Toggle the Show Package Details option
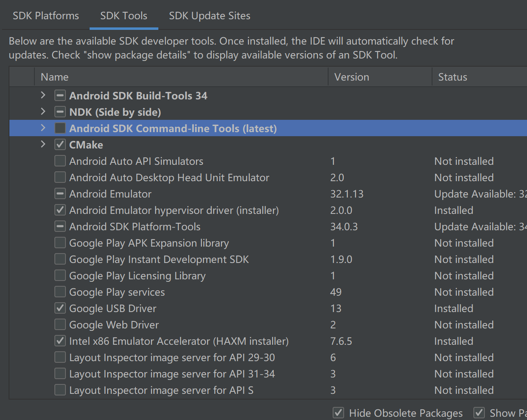 (x=479, y=413)
